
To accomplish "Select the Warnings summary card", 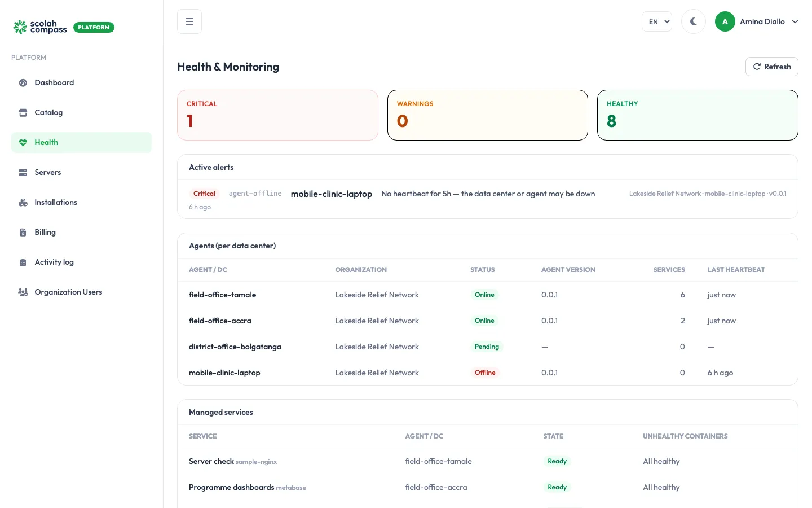I will (488, 115).
